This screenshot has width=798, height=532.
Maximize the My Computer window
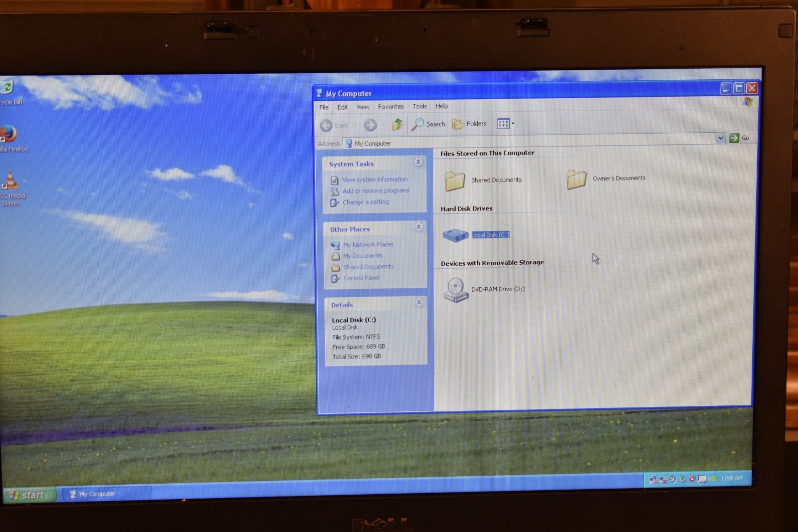point(739,89)
